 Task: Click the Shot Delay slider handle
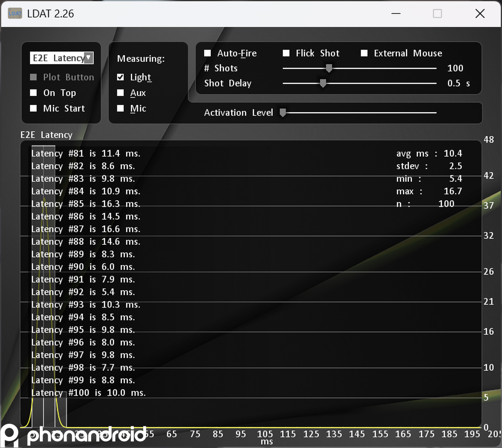[x=323, y=83]
